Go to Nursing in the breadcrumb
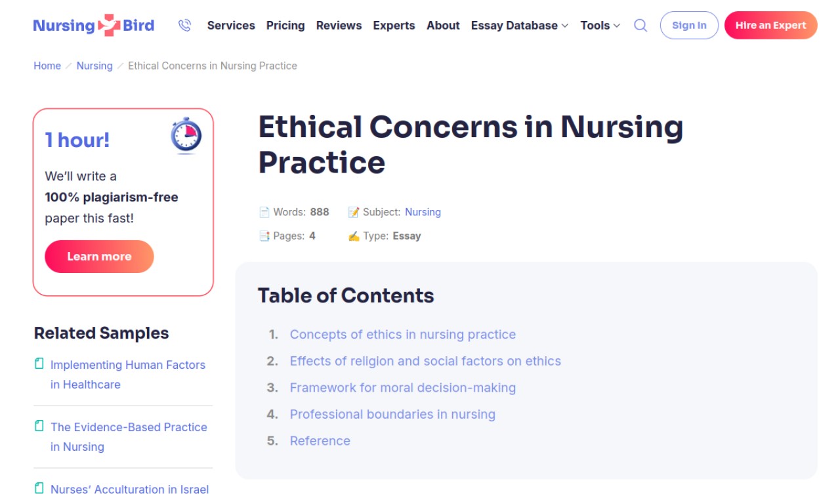840x504 pixels. point(94,66)
